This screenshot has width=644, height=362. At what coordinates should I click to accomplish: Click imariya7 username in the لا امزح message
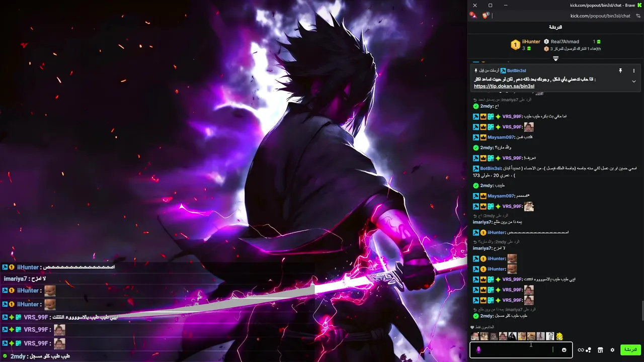[x=482, y=248]
